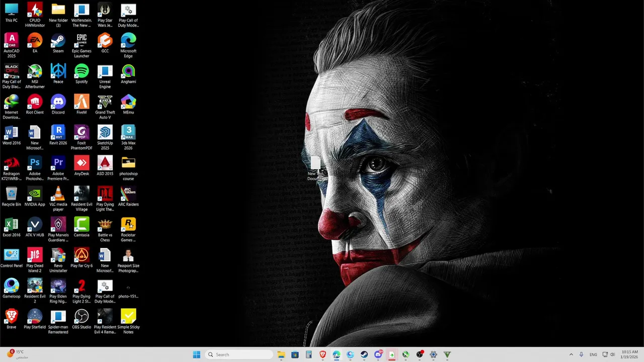Select the This PC desktop icon
This screenshot has width=644, height=362.
coord(11,13)
